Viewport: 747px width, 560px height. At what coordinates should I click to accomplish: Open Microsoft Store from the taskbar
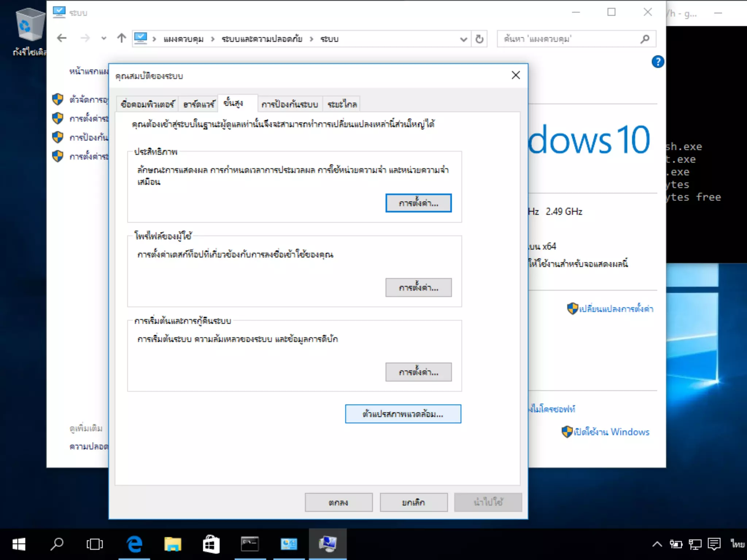pos(211,544)
